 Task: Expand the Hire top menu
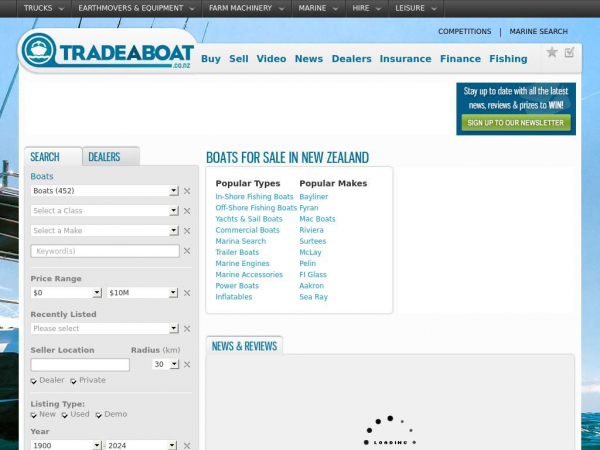[x=367, y=8]
